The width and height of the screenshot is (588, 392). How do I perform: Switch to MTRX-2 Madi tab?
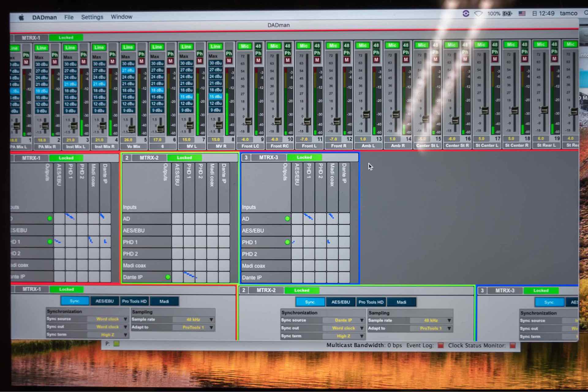tap(401, 302)
